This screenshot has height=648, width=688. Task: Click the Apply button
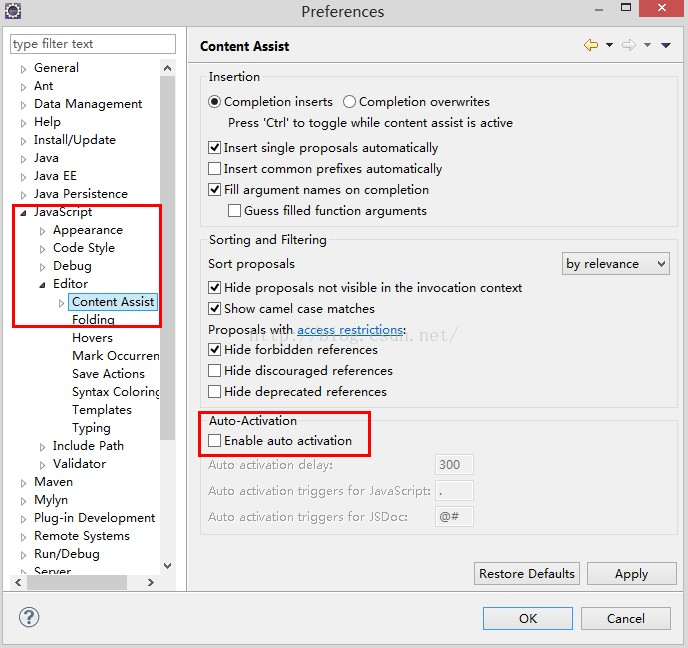631,573
